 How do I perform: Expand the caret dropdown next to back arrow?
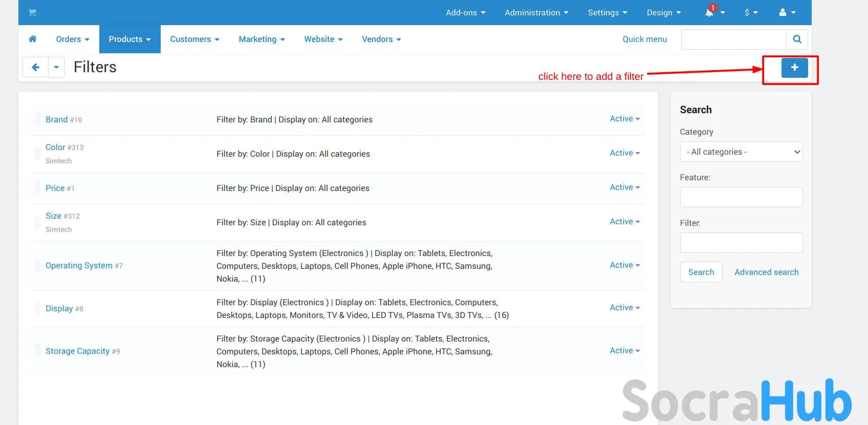coord(56,67)
